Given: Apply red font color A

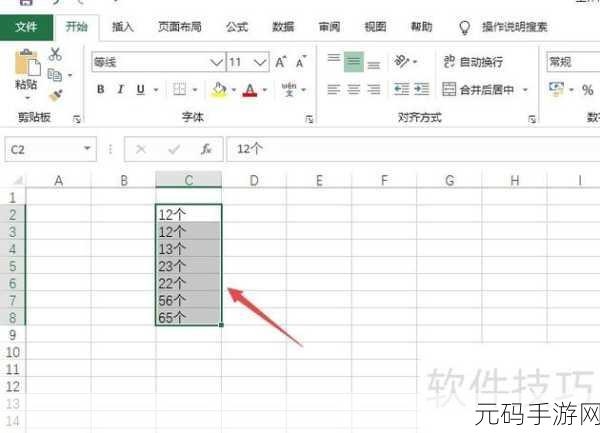Looking at the screenshot, I should pos(250,90).
